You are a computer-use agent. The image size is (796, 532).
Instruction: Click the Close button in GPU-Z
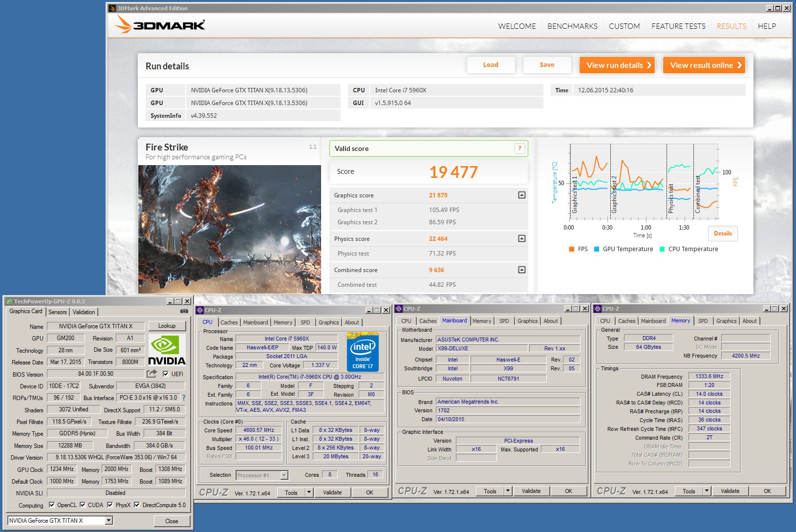pos(172,521)
